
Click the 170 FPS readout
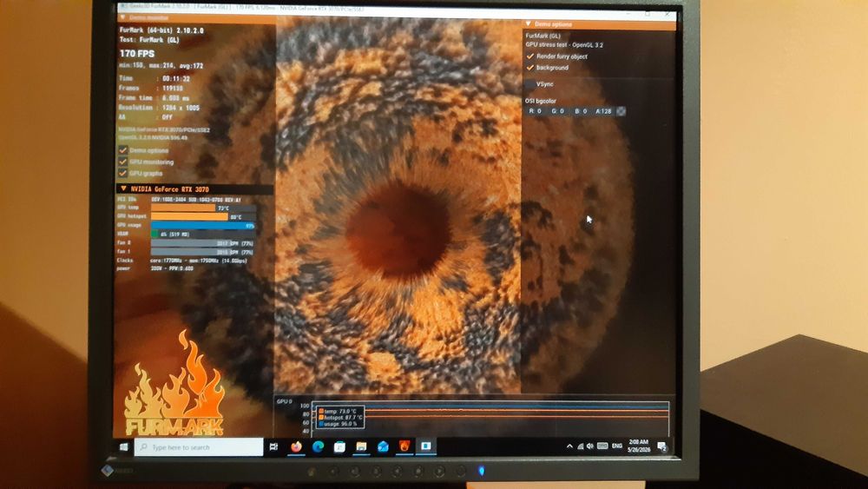[x=137, y=54]
